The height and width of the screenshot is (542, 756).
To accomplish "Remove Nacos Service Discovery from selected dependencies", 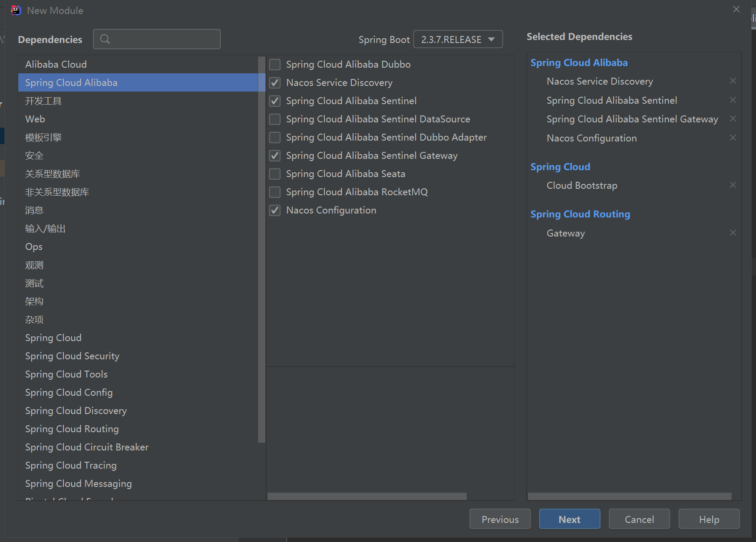I will [x=733, y=81].
